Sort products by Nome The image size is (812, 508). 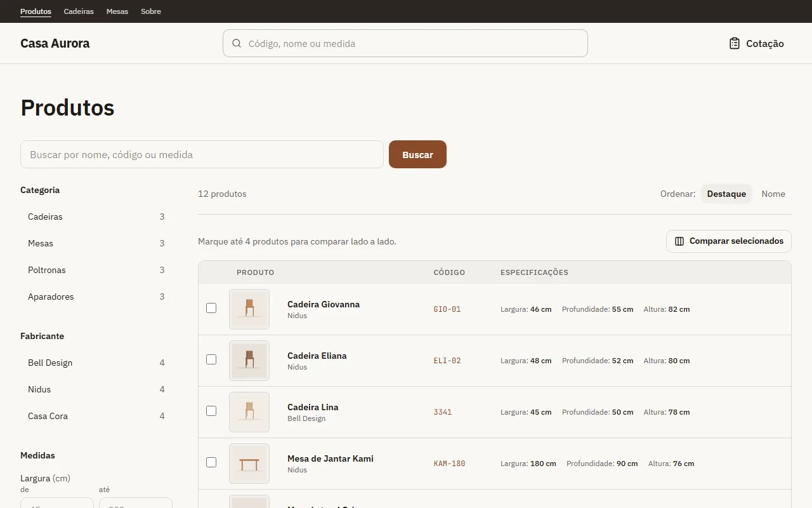[x=773, y=194]
